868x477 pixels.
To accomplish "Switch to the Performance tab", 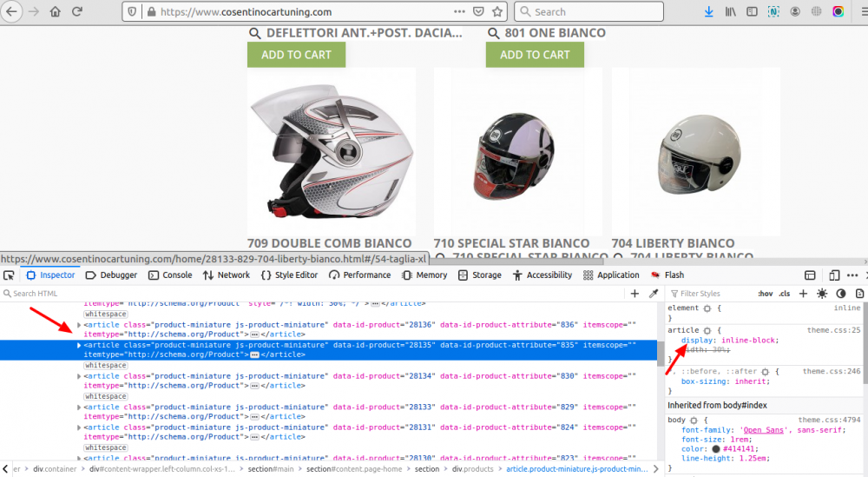I will point(359,275).
